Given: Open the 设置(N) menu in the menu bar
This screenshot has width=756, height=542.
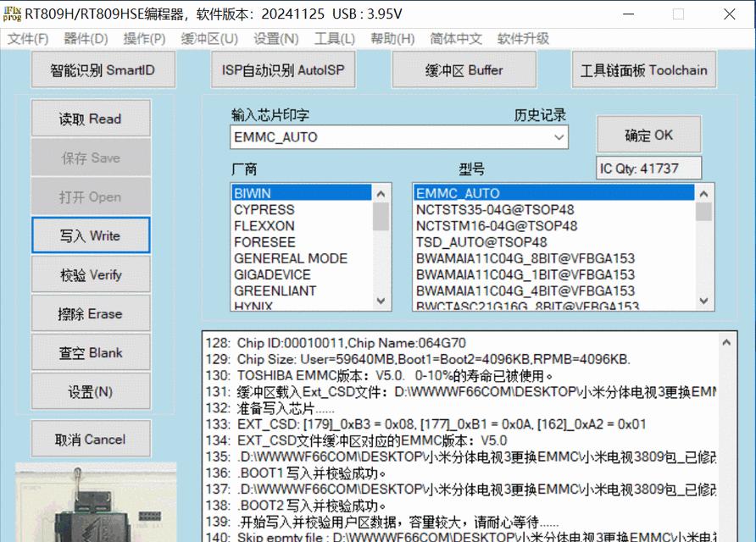Looking at the screenshot, I should click(x=276, y=39).
